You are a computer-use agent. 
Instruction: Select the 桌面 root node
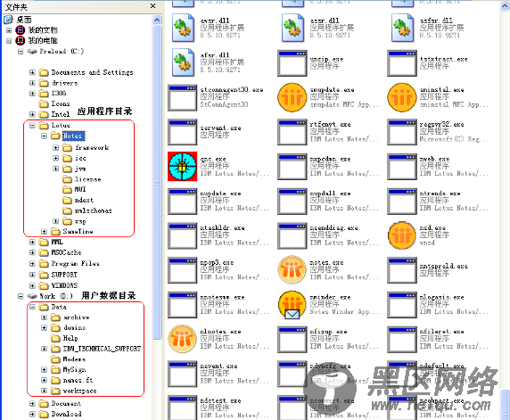pyautogui.click(x=18, y=20)
